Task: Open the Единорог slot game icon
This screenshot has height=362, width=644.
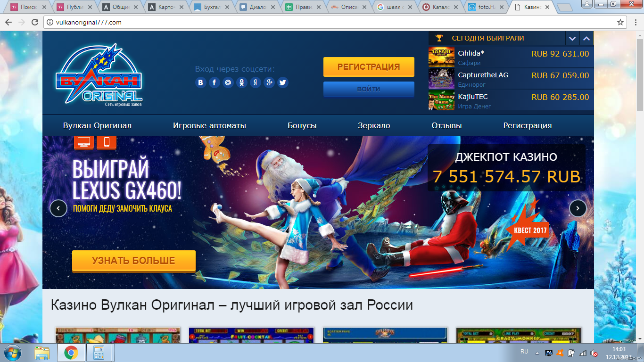Action: pos(441,78)
